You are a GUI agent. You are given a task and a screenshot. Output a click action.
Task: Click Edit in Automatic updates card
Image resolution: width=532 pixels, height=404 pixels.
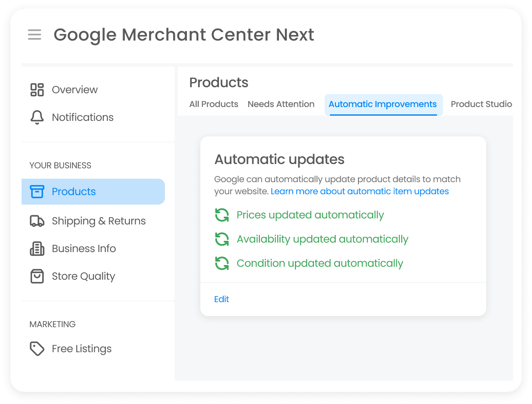[x=222, y=299]
